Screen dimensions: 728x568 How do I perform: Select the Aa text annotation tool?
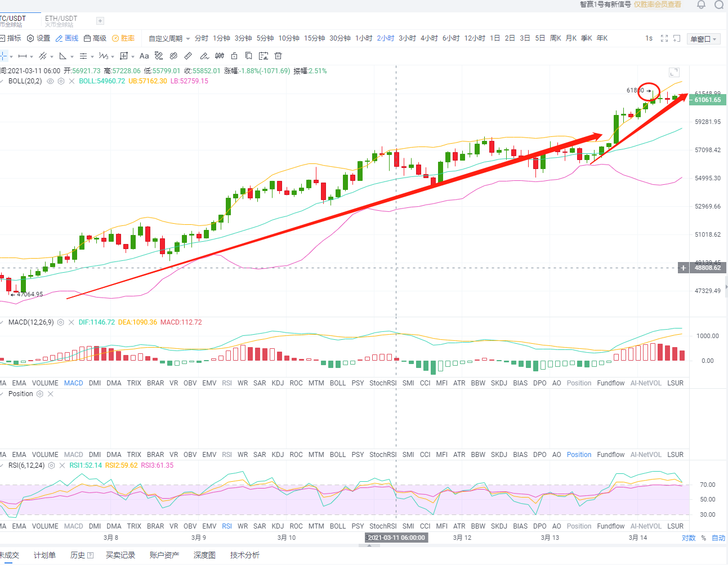[x=144, y=56]
